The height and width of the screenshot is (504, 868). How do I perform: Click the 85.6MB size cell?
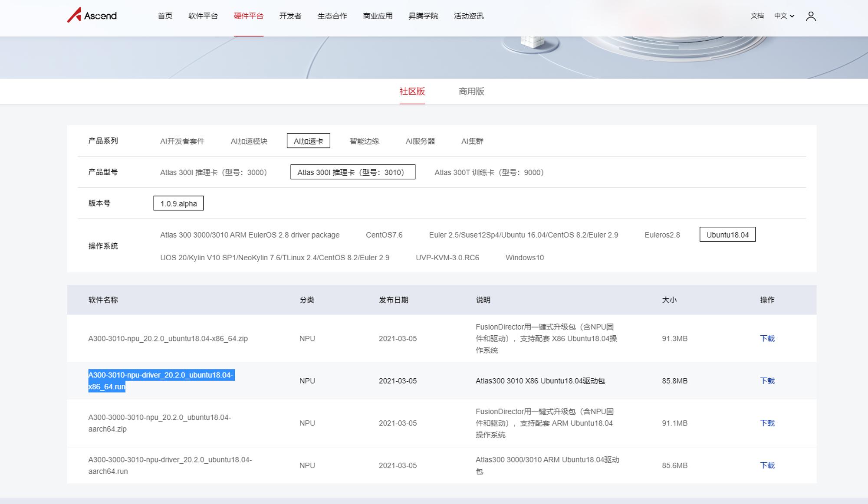click(674, 465)
